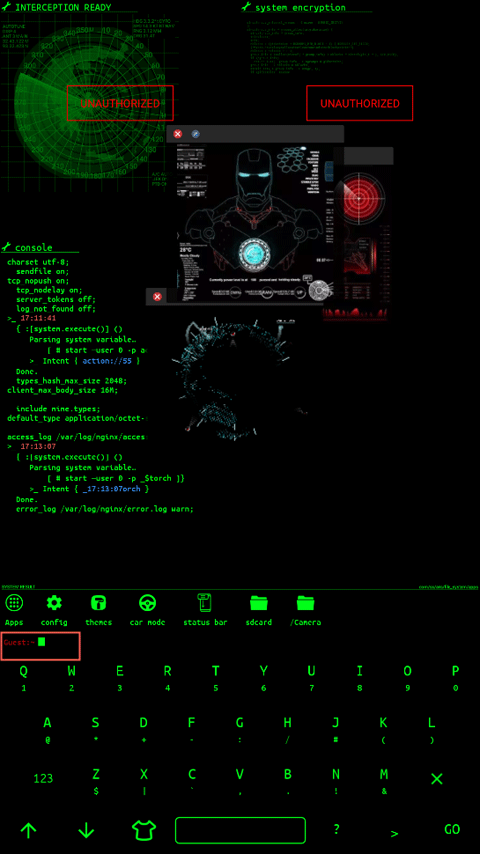
Task: Tap the K key
Action: pos(384,723)
